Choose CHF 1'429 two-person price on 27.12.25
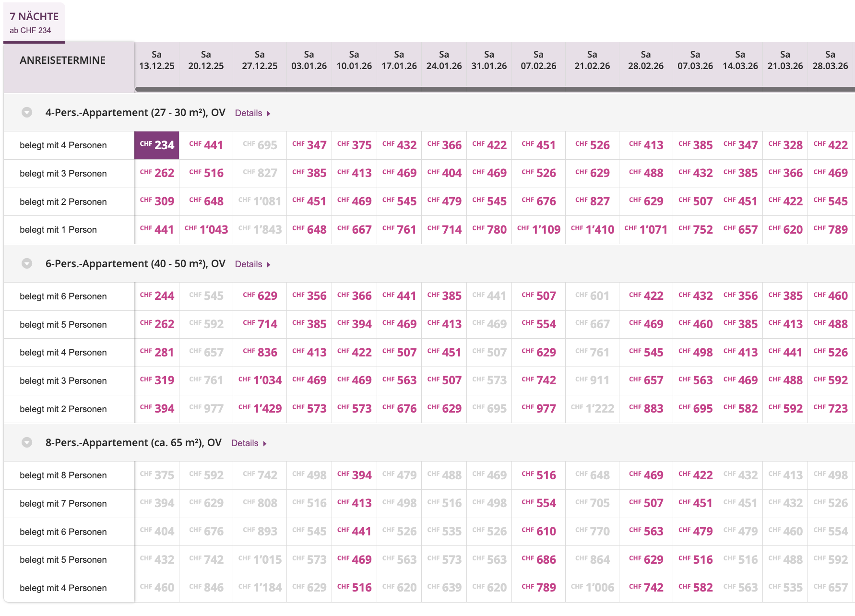The width and height of the screenshot is (855, 616). click(x=260, y=409)
